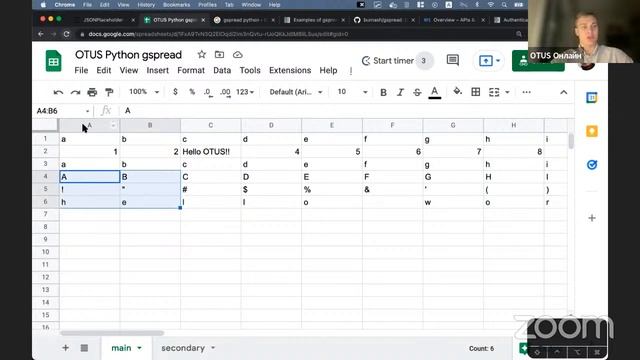640x360 pixels.
Task: Reload the page in Chrome
Action: (x=67, y=34)
